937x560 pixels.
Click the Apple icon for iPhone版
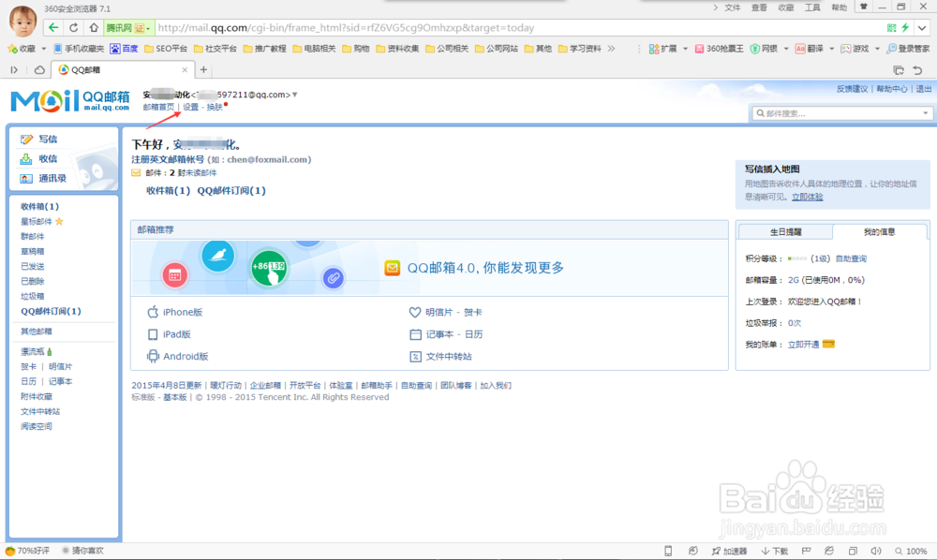(153, 312)
